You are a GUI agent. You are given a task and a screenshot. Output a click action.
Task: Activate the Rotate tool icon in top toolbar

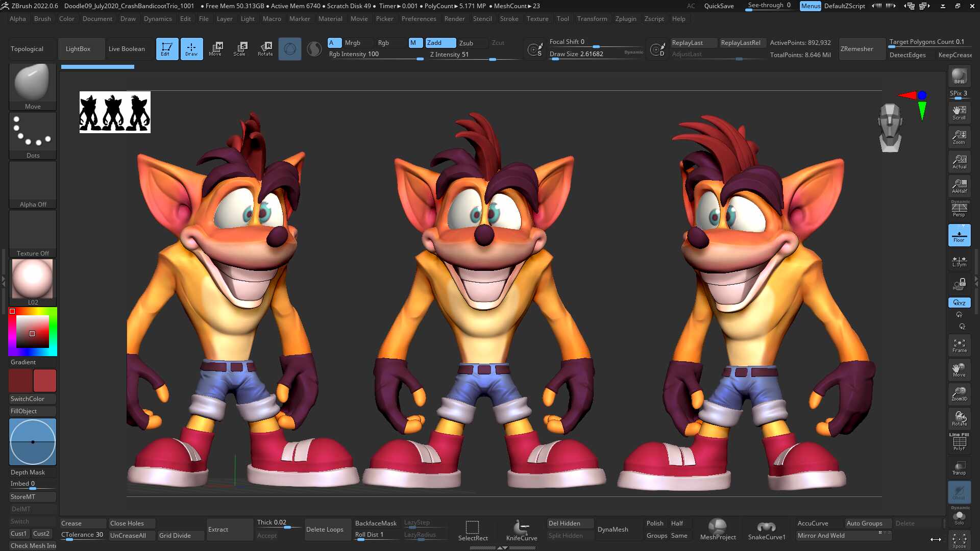(265, 49)
